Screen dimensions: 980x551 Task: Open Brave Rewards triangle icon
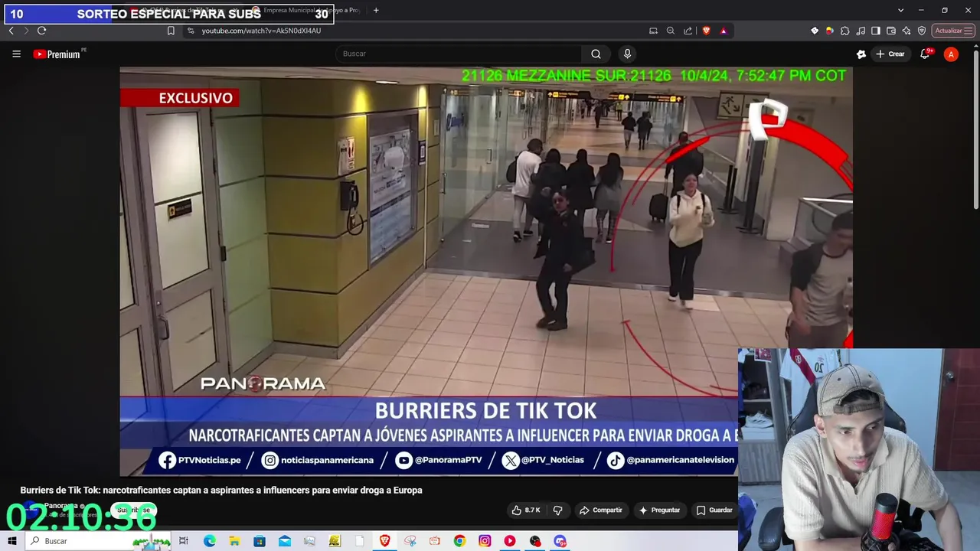724,31
